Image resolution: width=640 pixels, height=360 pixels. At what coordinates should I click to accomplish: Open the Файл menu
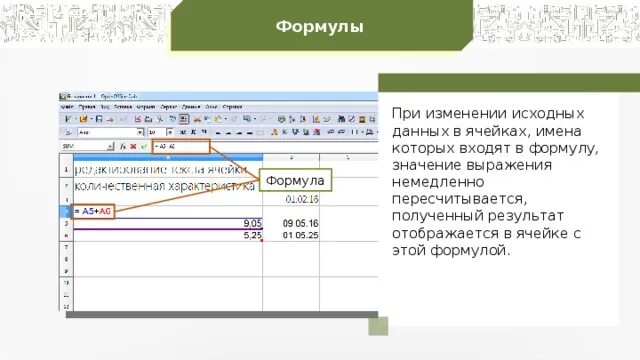tap(67, 107)
